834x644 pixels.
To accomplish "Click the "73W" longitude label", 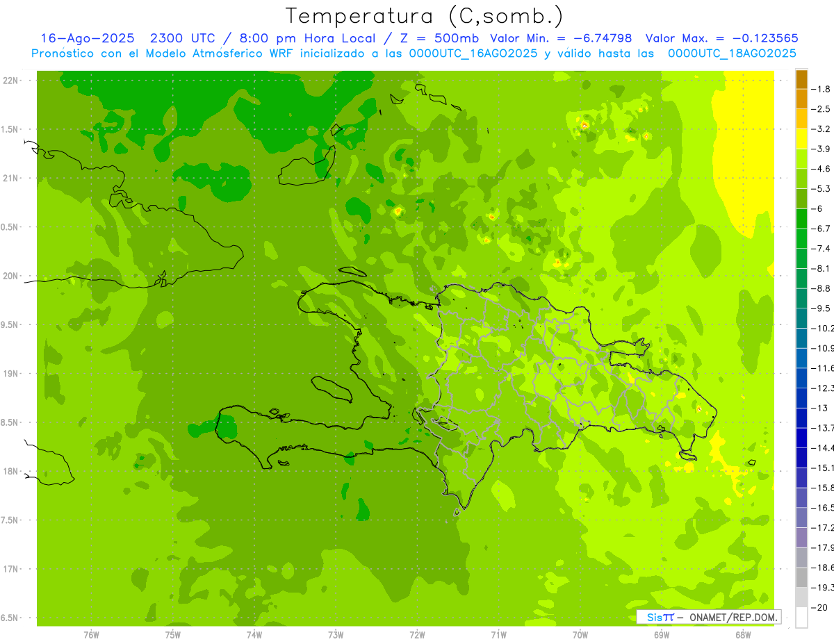I will pos(336,634).
